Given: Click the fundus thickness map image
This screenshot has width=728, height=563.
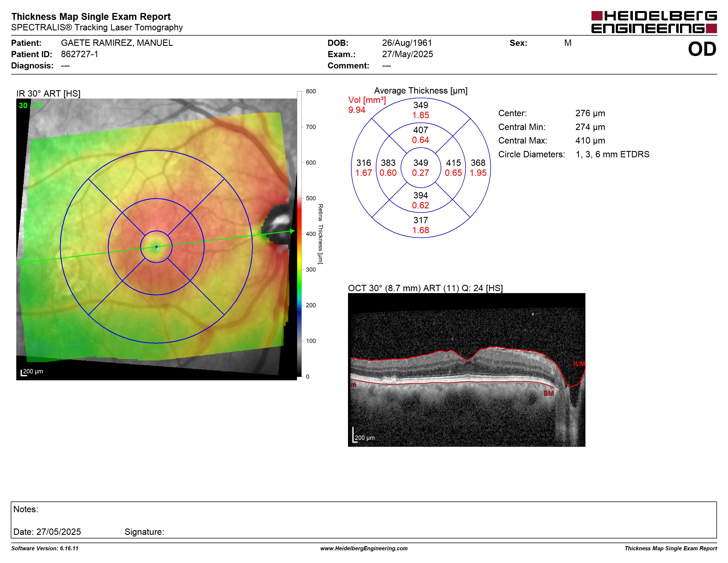Looking at the screenshot, I should 156,239.
